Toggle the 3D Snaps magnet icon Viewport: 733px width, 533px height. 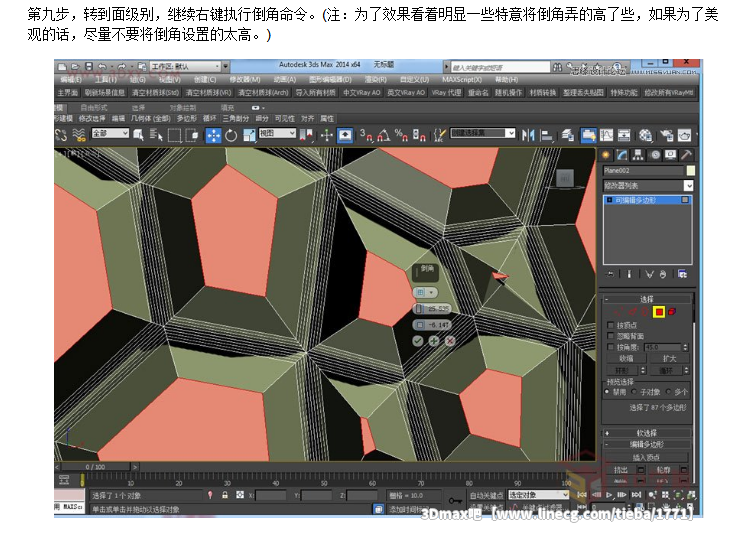coord(366,135)
